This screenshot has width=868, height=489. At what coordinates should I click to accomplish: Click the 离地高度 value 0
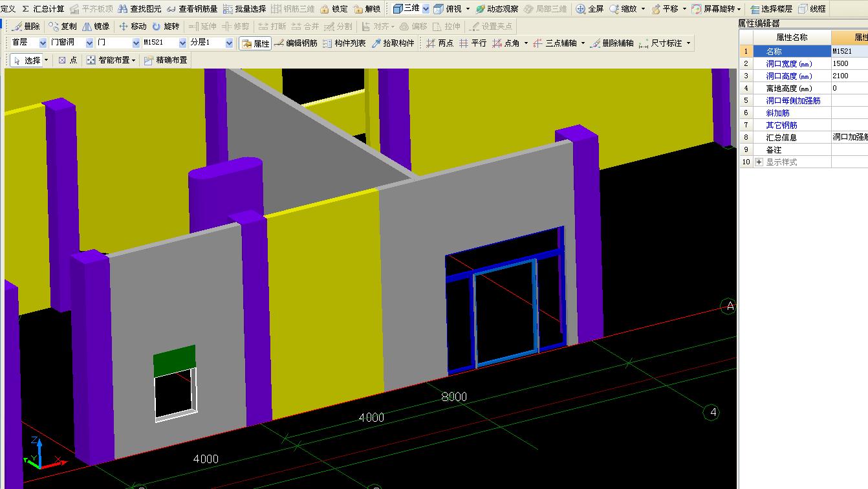[849, 88]
